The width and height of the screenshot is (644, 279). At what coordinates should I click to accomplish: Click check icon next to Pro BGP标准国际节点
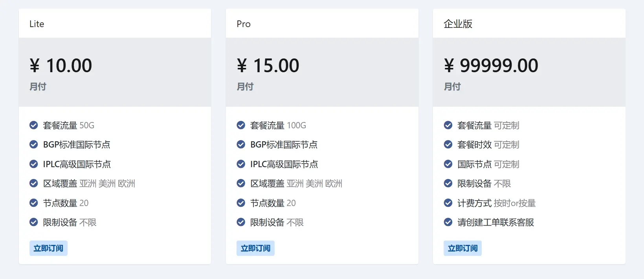(241, 145)
